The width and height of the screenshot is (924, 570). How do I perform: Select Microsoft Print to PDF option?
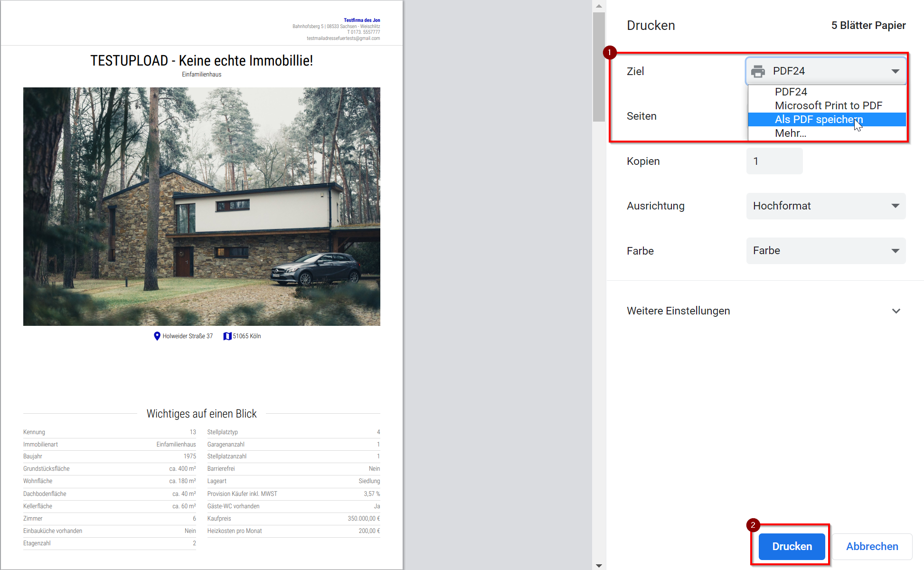pos(828,105)
